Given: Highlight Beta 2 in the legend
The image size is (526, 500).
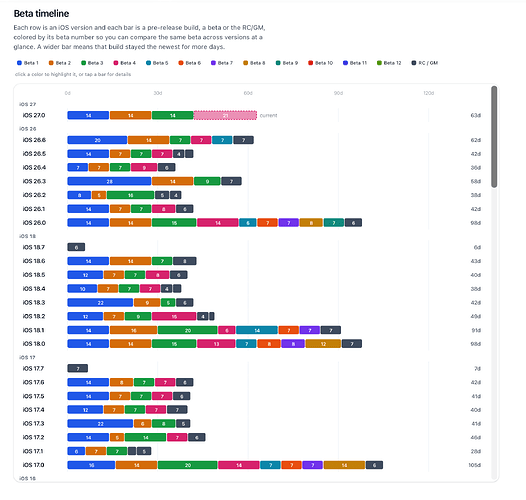Looking at the screenshot, I should click(x=60, y=63).
